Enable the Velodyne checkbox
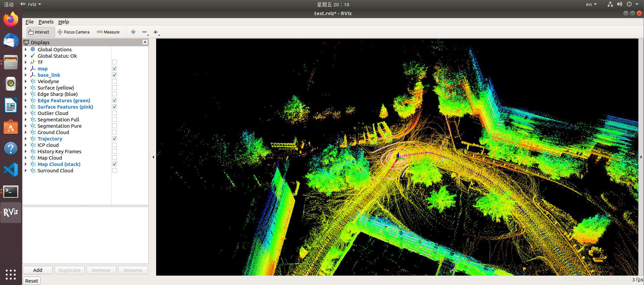Image resolution: width=644 pixels, height=285 pixels. pos(114,81)
